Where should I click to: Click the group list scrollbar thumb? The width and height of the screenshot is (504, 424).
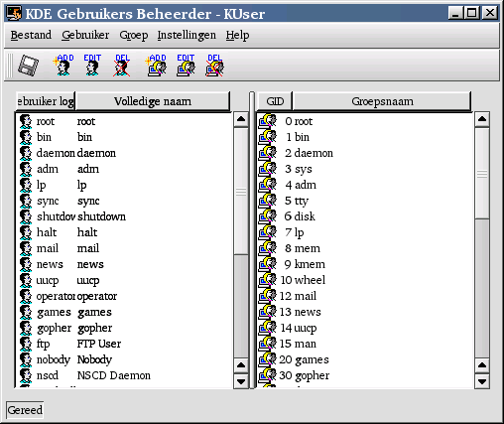tap(482, 174)
